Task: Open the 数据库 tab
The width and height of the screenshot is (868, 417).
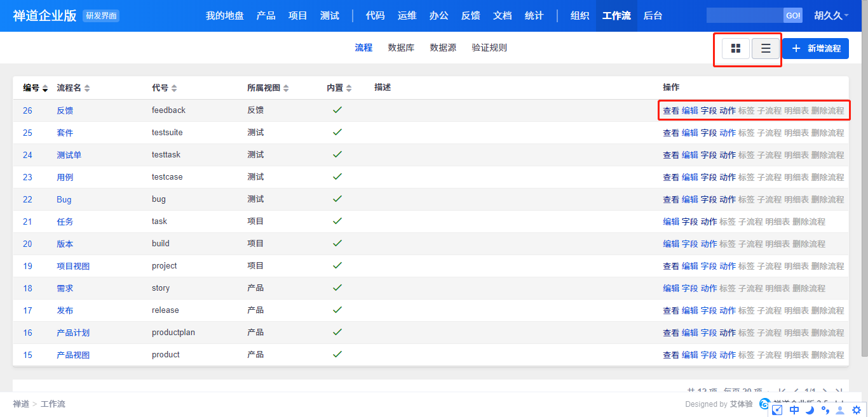Action: (401, 48)
